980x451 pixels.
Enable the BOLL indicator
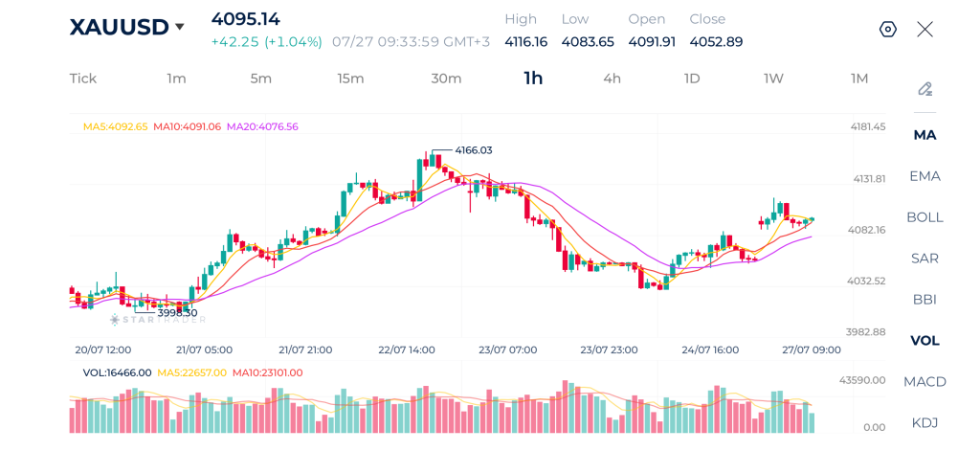(925, 217)
